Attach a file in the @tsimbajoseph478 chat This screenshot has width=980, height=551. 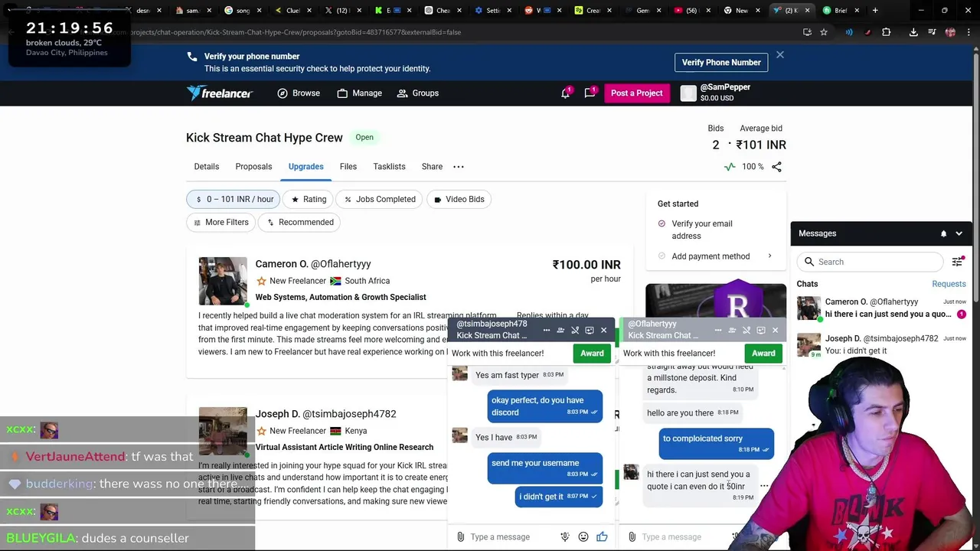(x=460, y=536)
